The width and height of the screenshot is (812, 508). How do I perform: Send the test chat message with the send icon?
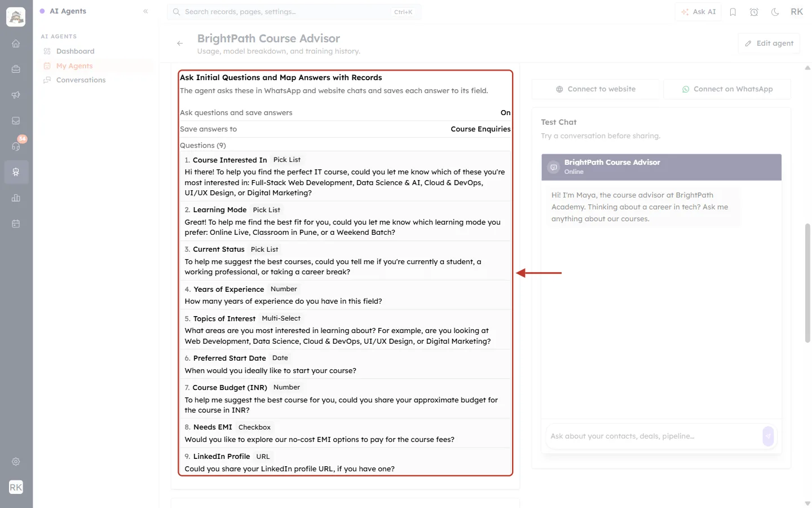pyautogui.click(x=768, y=436)
